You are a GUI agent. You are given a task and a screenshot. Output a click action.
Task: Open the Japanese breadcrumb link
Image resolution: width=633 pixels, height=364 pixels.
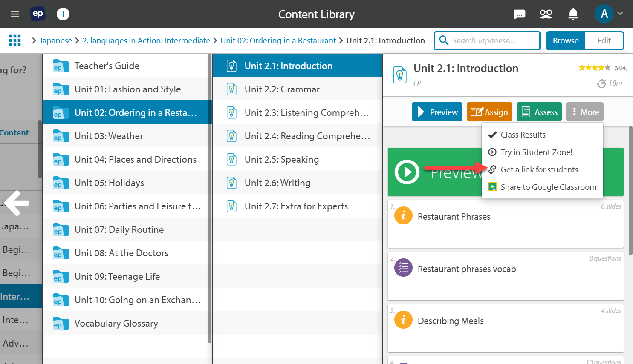coord(56,40)
